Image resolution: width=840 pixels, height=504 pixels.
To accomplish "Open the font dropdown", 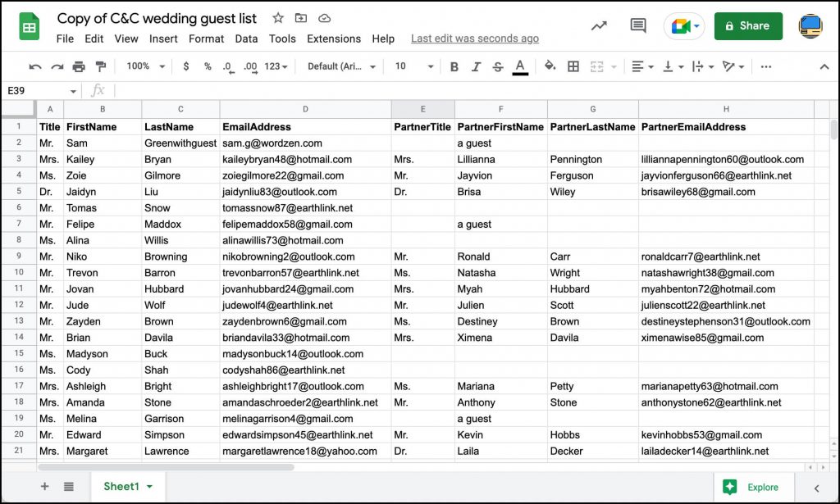I will pos(340,66).
